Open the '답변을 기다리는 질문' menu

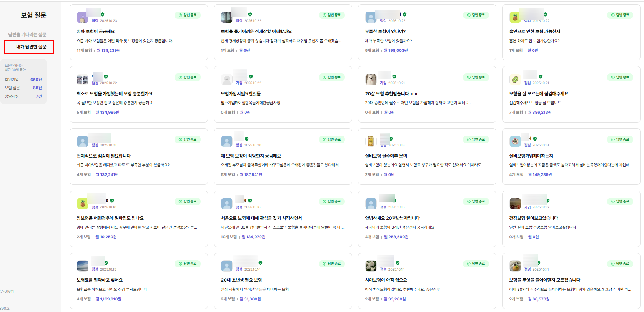27,35
